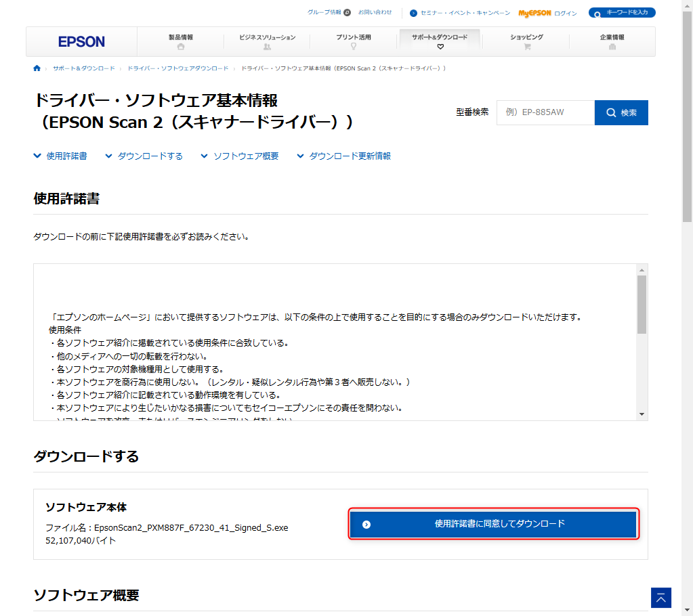693x616 pixels.
Task: Click the heart icon under サポート&ダウンロード
Action: [x=440, y=47]
